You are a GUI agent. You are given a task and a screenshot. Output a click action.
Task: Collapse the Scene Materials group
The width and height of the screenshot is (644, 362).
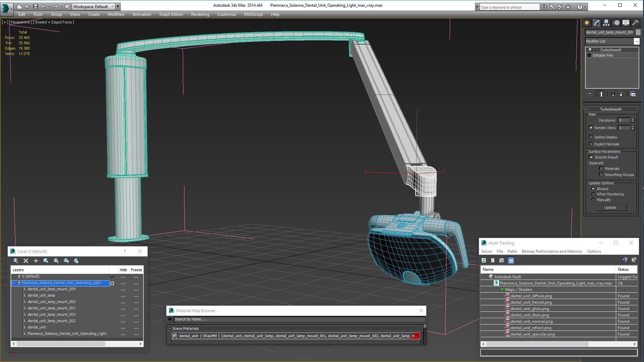[x=170, y=328]
